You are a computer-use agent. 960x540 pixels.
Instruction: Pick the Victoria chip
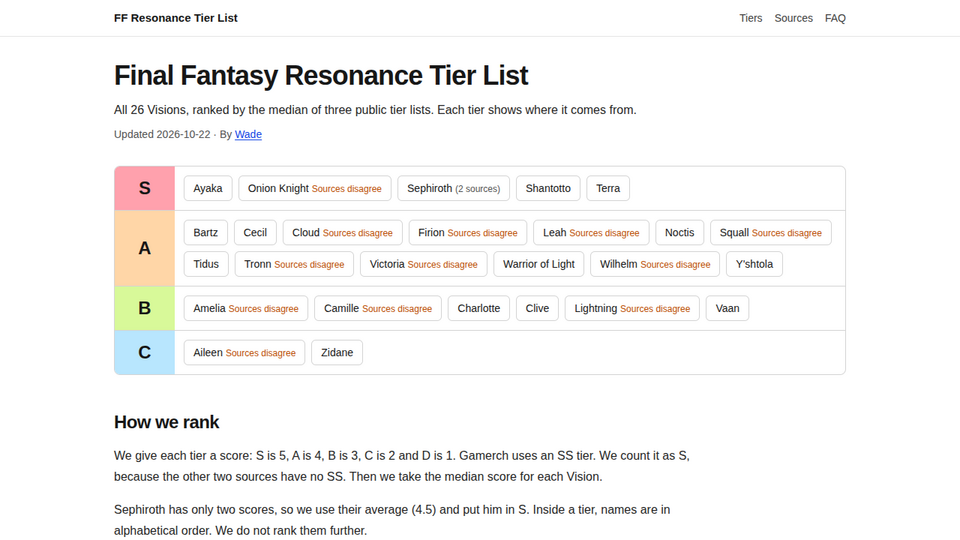click(x=424, y=264)
